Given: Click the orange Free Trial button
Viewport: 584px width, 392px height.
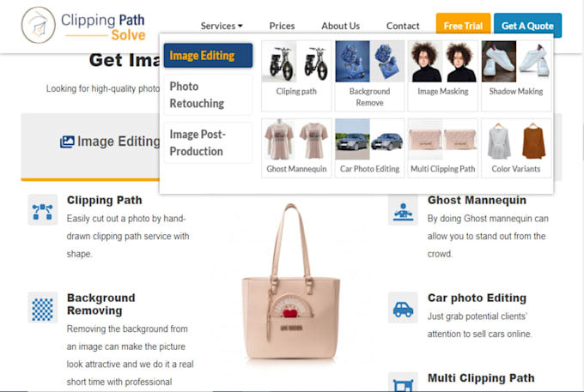Looking at the screenshot, I should click(x=463, y=26).
